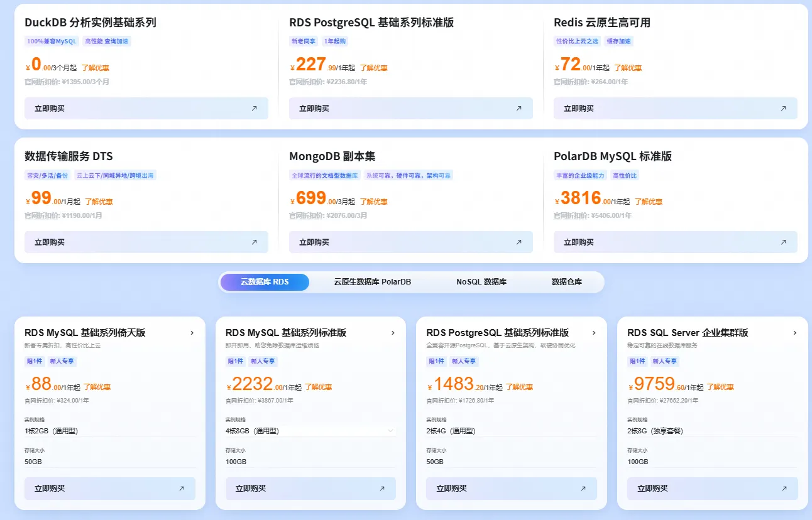812x520 pixels.
Task: Click 立即购买 on the MongoDB 副本集 card
Action: 411,242
